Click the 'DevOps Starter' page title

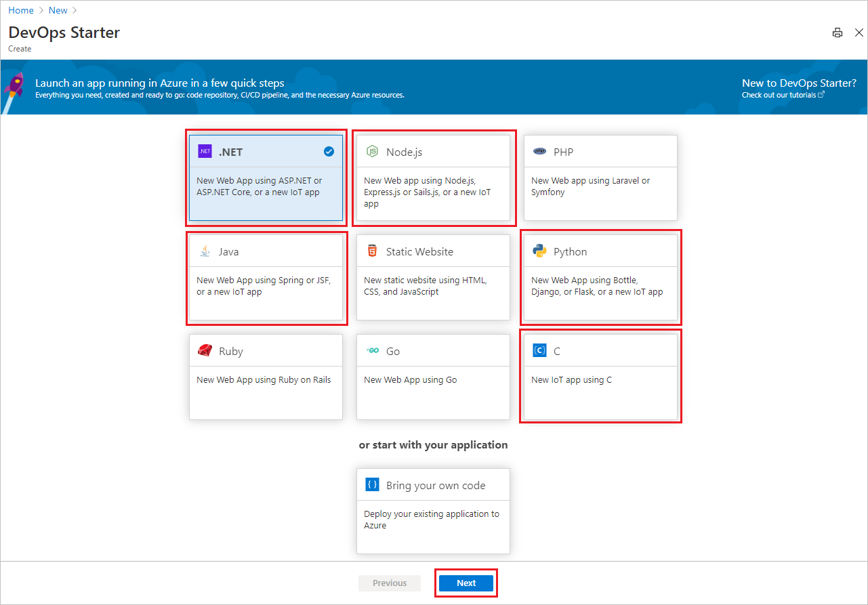(x=64, y=32)
